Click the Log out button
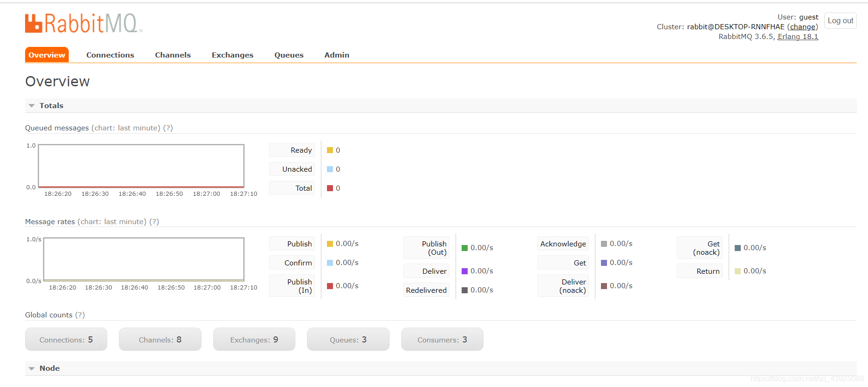868x387 pixels. (841, 20)
